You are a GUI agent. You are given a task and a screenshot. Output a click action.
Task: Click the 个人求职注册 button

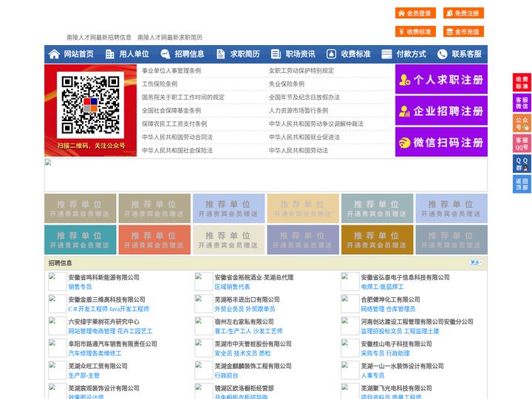tap(441, 79)
